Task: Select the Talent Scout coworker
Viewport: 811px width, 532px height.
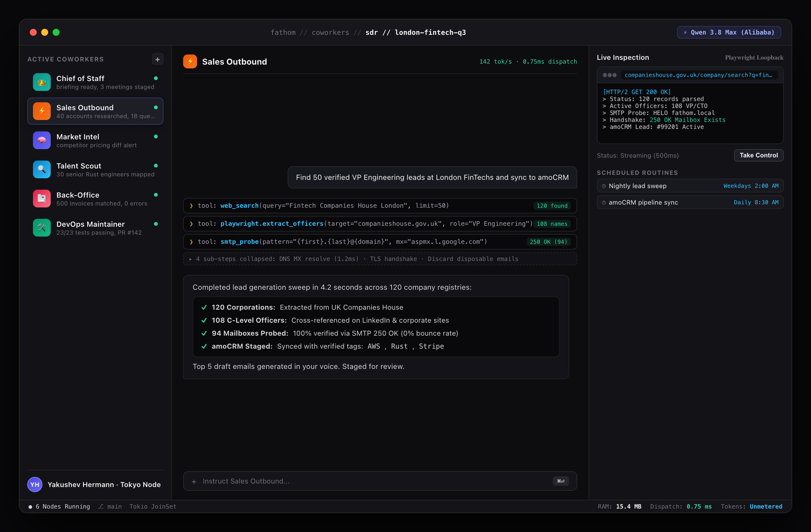Action: click(x=95, y=169)
